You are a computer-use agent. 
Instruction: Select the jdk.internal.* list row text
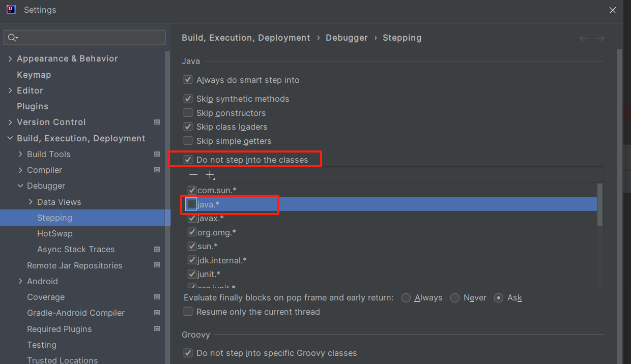(222, 260)
